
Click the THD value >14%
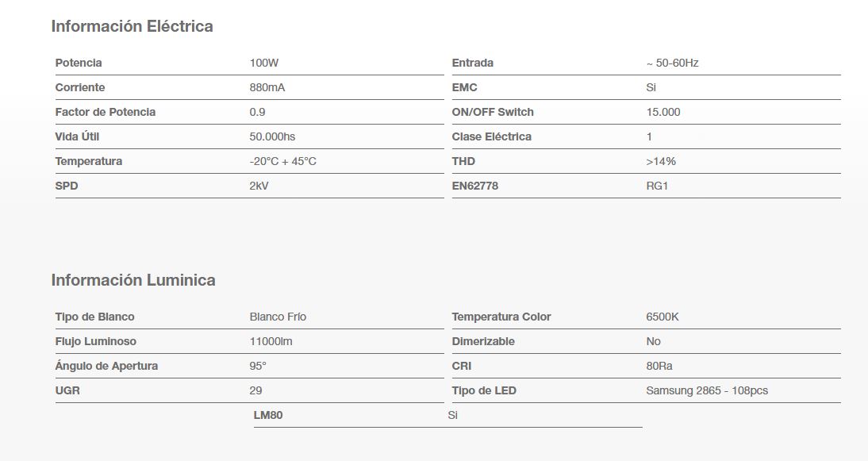point(661,161)
